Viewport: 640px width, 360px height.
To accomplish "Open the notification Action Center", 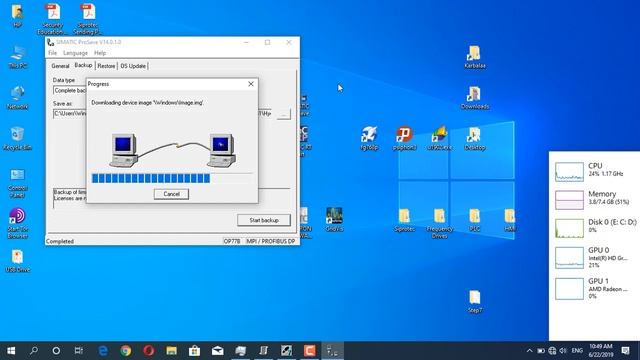I will [625, 351].
